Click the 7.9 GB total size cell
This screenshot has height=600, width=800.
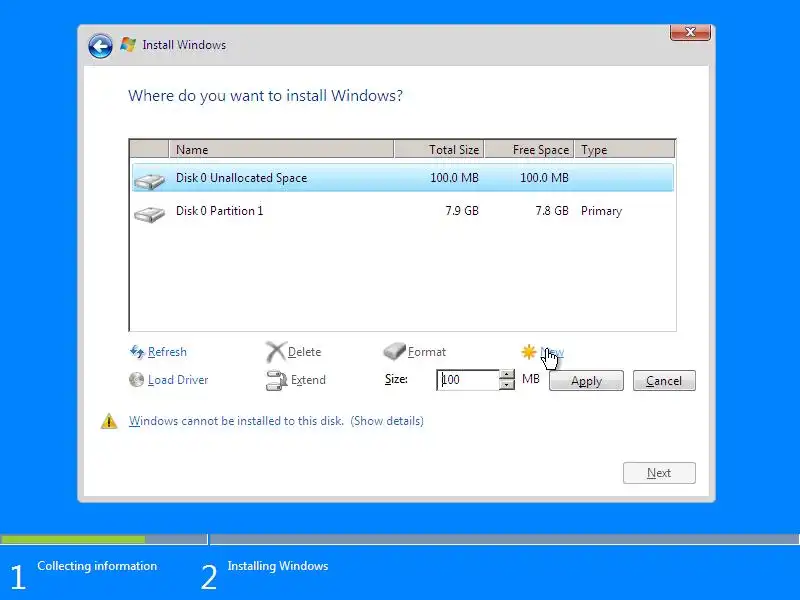coord(462,211)
